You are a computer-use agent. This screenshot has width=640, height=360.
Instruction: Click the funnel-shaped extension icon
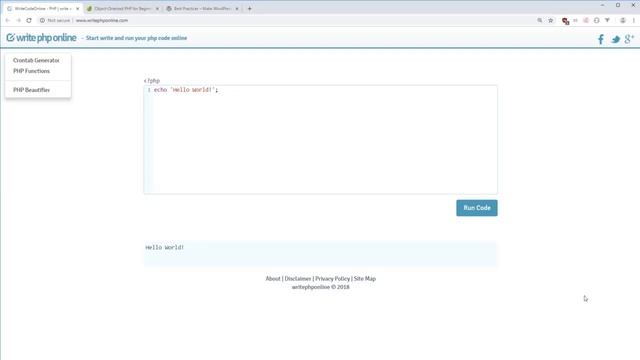[x=607, y=20]
